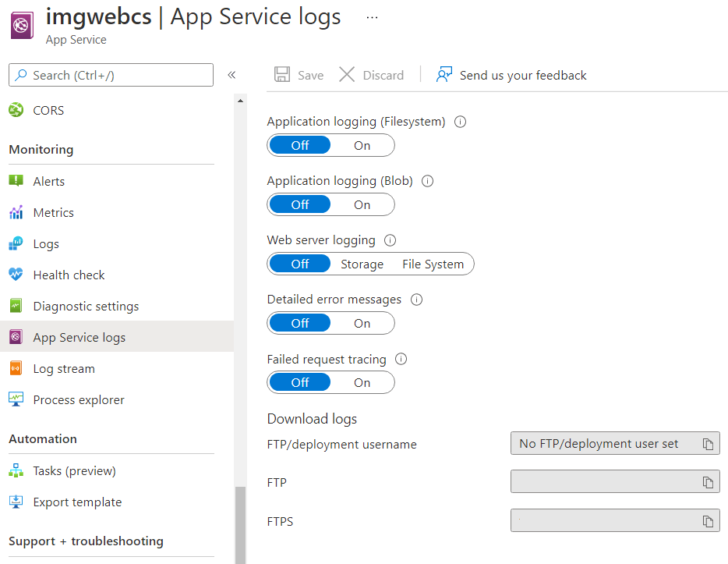The image size is (728, 564).
Task: Click the info icon next to Detailed error messages
Action: (x=416, y=300)
